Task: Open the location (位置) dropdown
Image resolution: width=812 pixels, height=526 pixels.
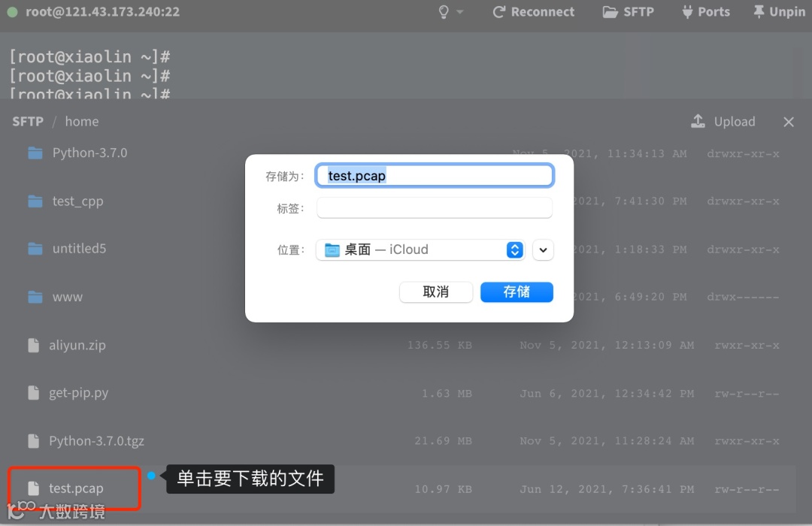Action: coord(420,250)
